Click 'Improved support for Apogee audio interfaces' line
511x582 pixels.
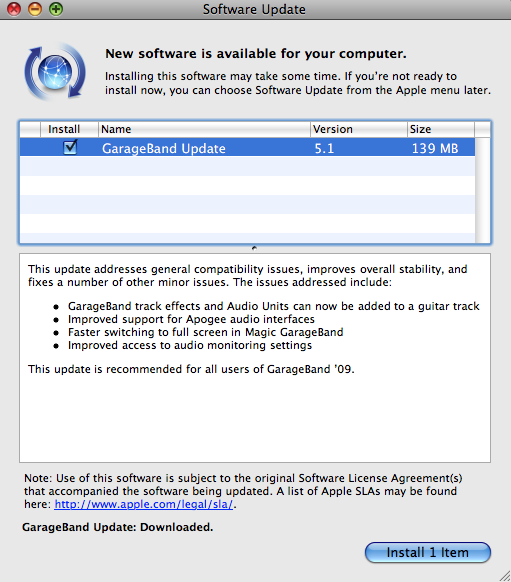191,319
